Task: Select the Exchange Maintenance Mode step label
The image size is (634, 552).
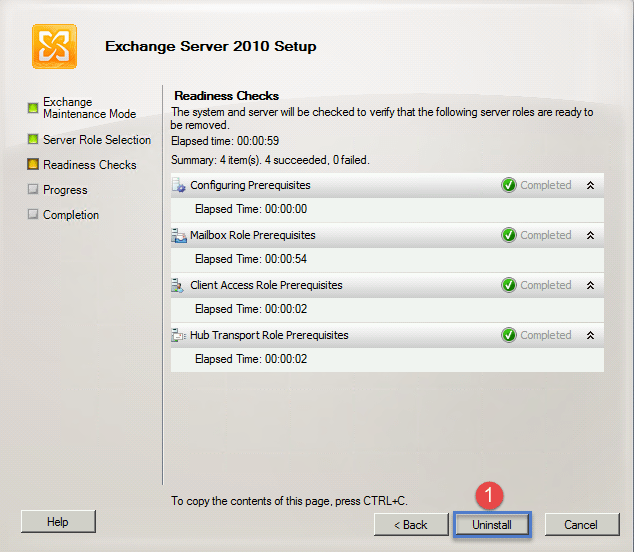Action: coord(89,108)
